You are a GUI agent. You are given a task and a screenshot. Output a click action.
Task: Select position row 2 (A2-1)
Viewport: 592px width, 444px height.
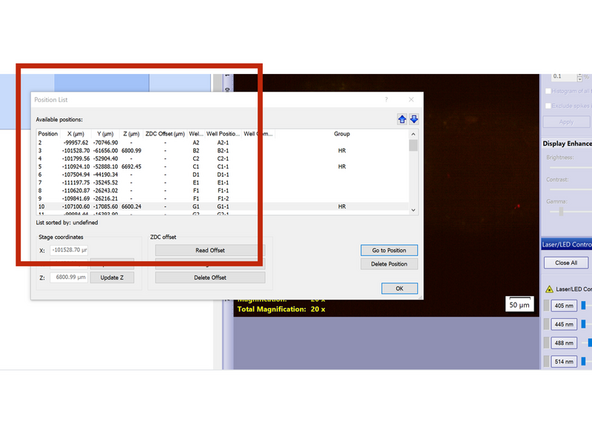[223, 143]
